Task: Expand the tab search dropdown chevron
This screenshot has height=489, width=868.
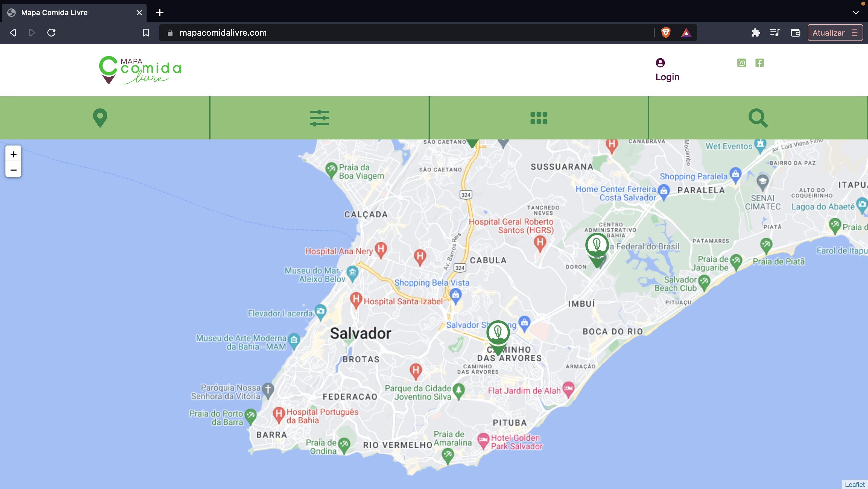Action: point(856,12)
